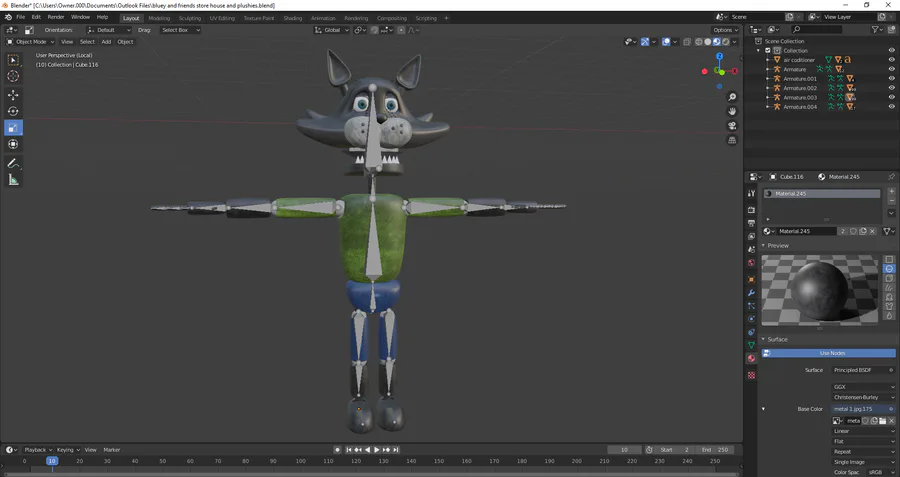Open the viewport Options dropdown
900x477 pixels.
725,30
